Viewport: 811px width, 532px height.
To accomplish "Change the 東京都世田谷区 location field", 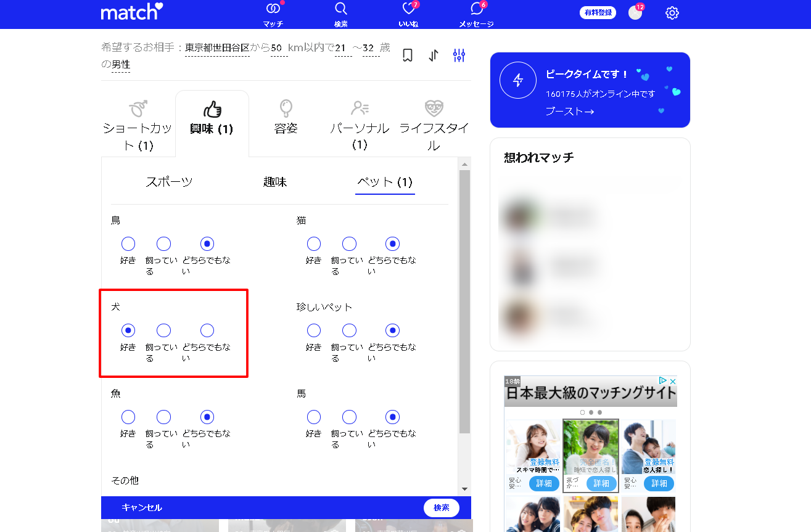I will [217, 48].
